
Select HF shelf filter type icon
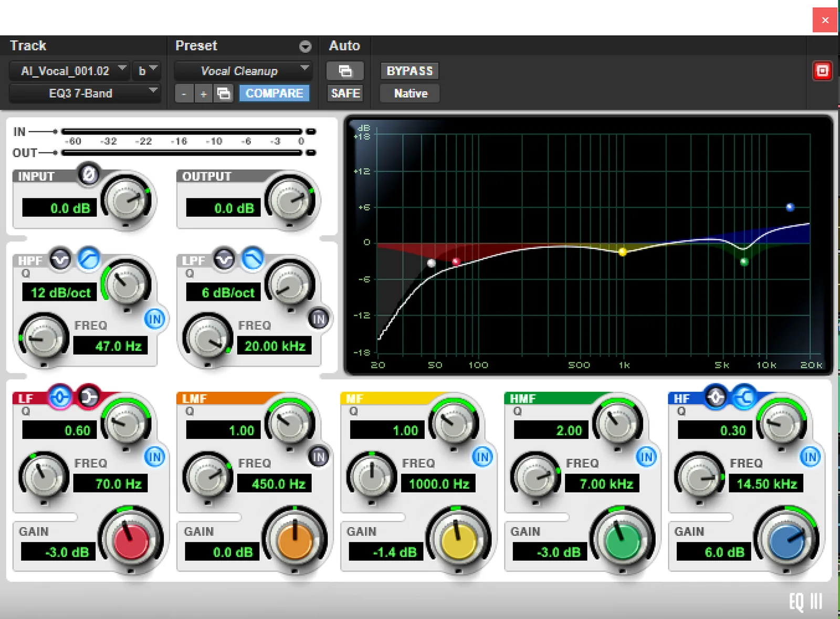(744, 397)
